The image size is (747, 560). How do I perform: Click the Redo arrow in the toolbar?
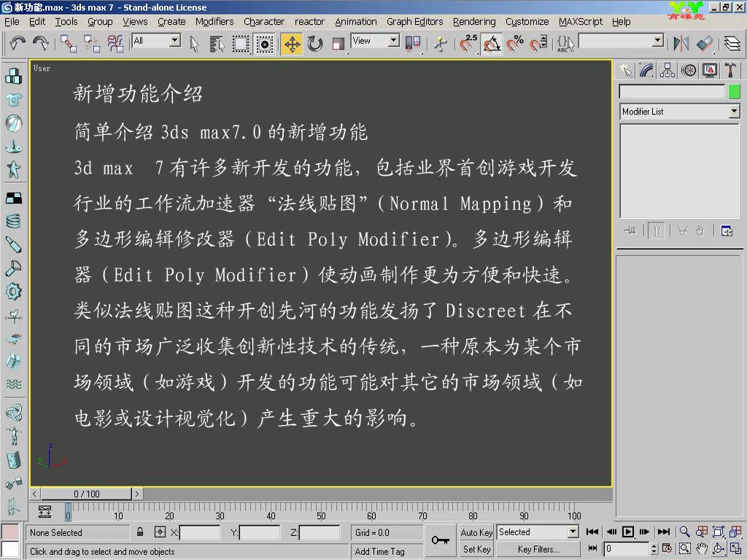pyautogui.click(x=41, y=44)
